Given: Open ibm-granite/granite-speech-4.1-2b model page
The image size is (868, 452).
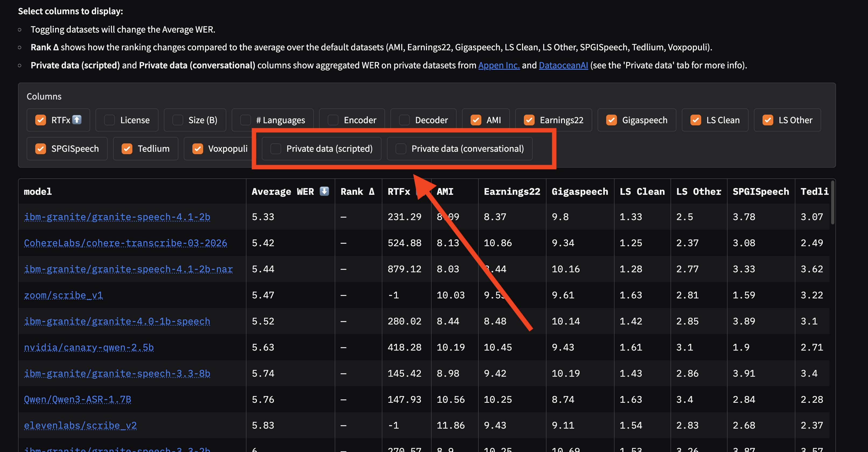Looking at the screenshot, I should [117, 217].
